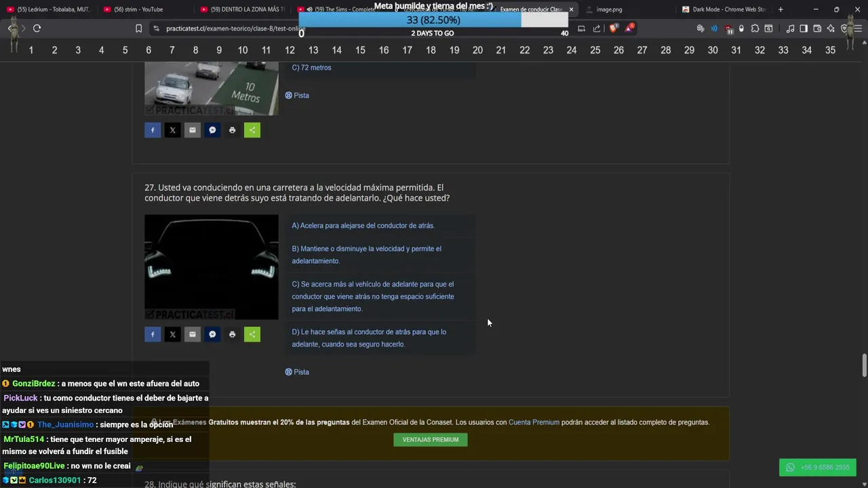Bookmark this page with the bookmark icon
Image resolution: width=868 pixels, height=488 pixels.
point(138,28)
